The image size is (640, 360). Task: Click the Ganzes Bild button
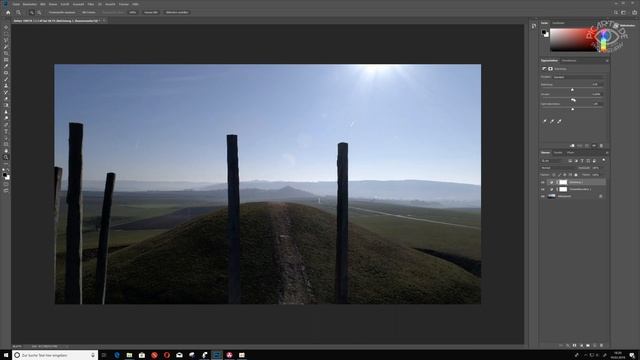[x=151, y=13]
